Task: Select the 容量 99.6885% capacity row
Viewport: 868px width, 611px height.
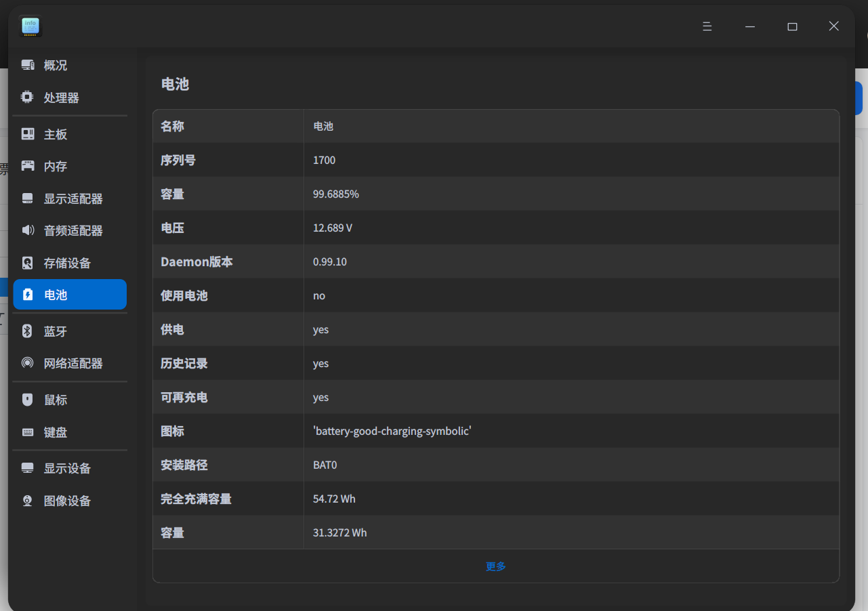Action: click(495, 194)
